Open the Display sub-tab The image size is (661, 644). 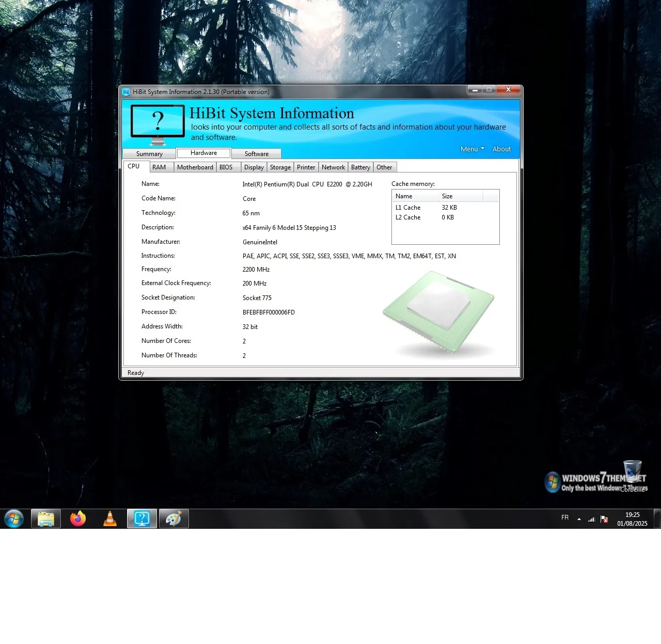point(254,167)
